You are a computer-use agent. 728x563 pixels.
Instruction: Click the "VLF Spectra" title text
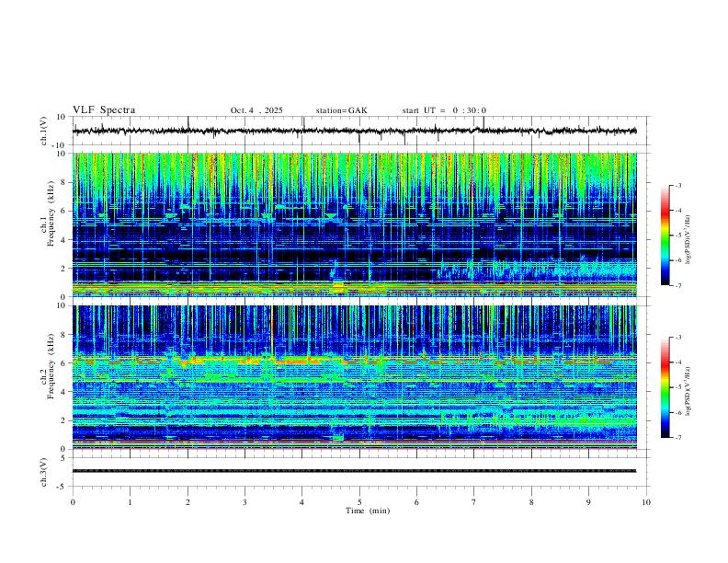104,110
